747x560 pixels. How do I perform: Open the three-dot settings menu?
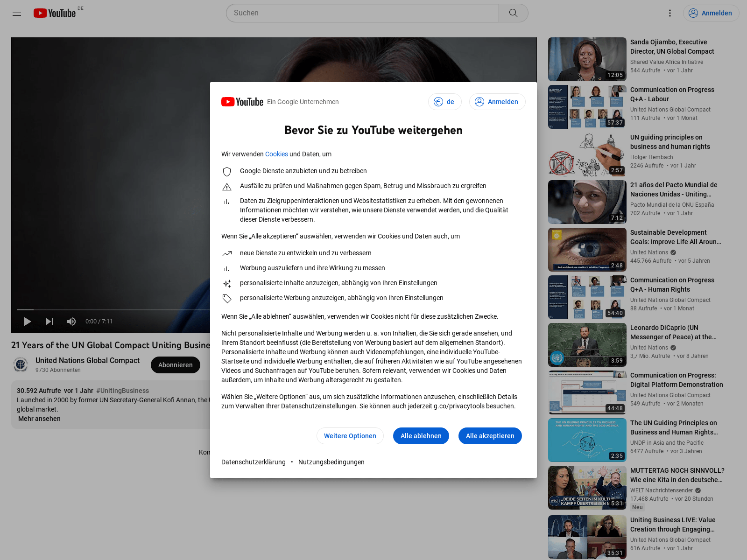669,13
